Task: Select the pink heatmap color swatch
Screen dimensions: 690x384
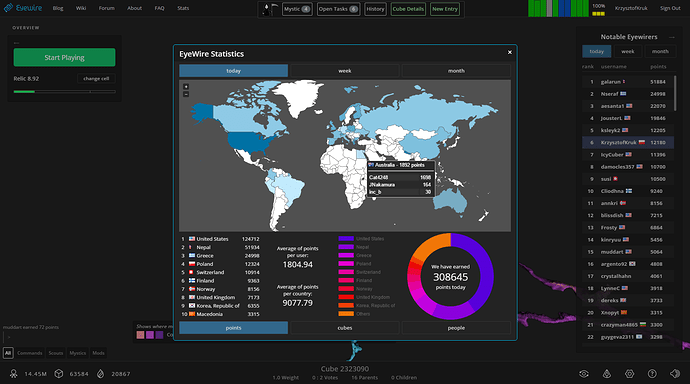Action: 140,335
